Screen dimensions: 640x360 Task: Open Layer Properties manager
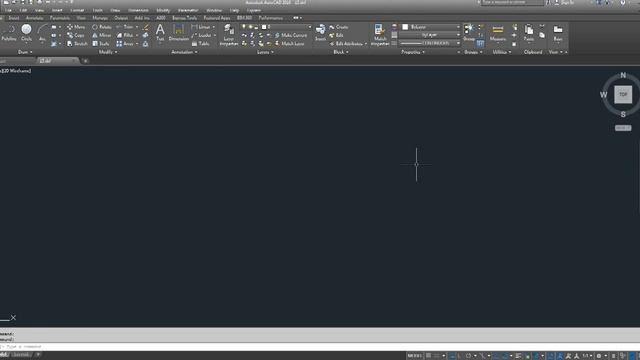pos(229,35)
